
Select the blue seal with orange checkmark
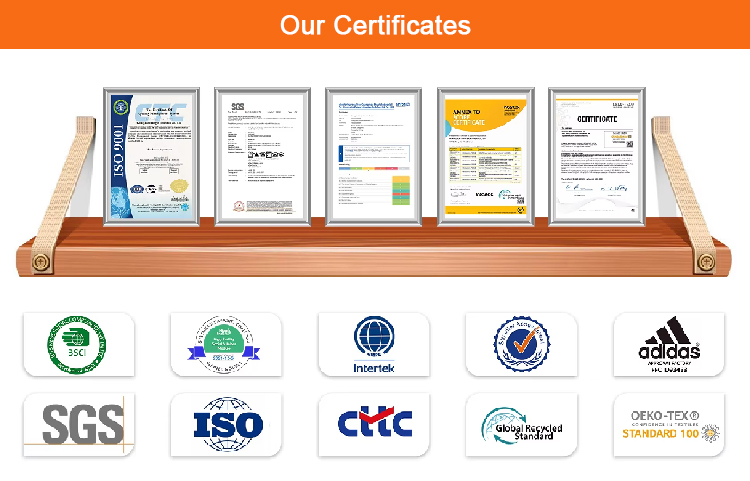521,344
